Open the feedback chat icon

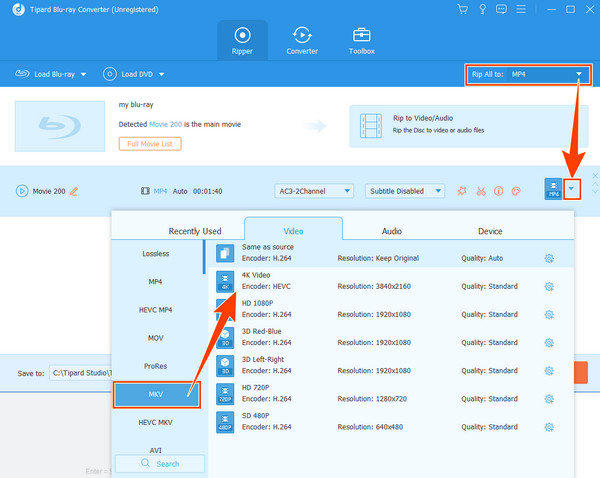coord(501,9)
